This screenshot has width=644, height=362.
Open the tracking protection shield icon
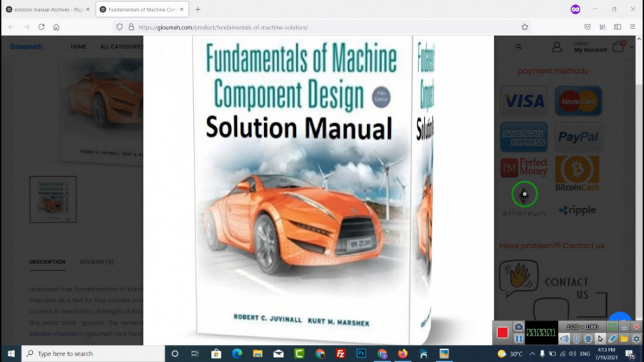119,27
